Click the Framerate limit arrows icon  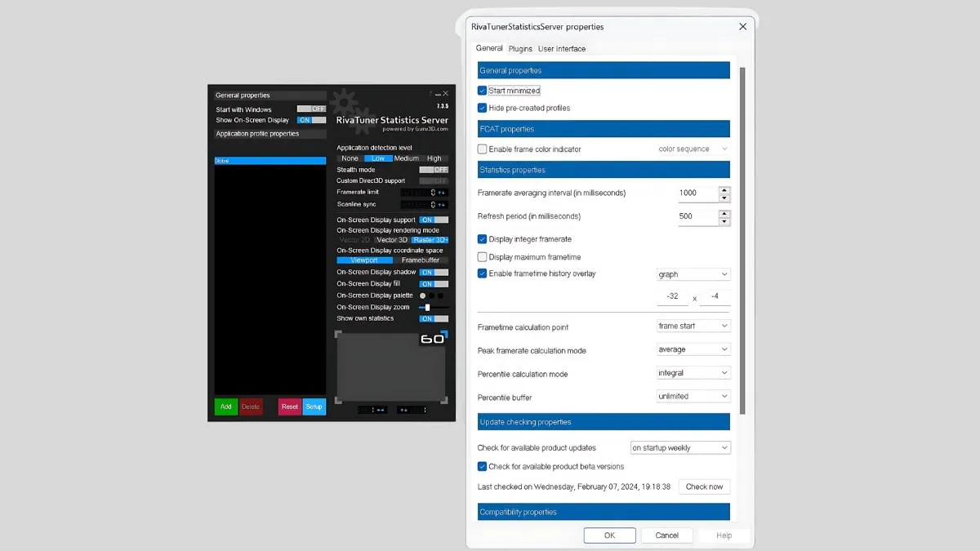(x=442, y=193)
